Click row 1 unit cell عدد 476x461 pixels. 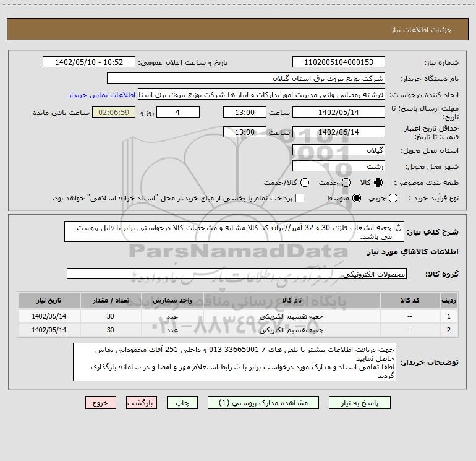172,316
